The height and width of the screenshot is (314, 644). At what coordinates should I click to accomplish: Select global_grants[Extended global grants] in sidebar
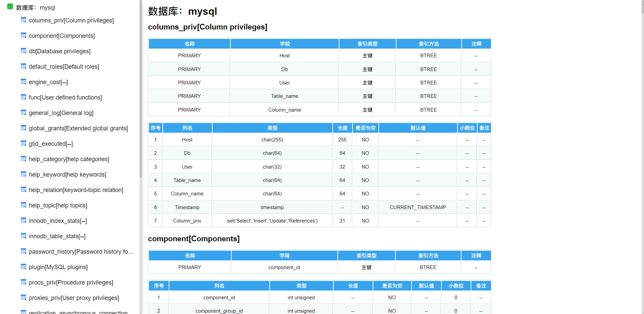pos(78,128)
